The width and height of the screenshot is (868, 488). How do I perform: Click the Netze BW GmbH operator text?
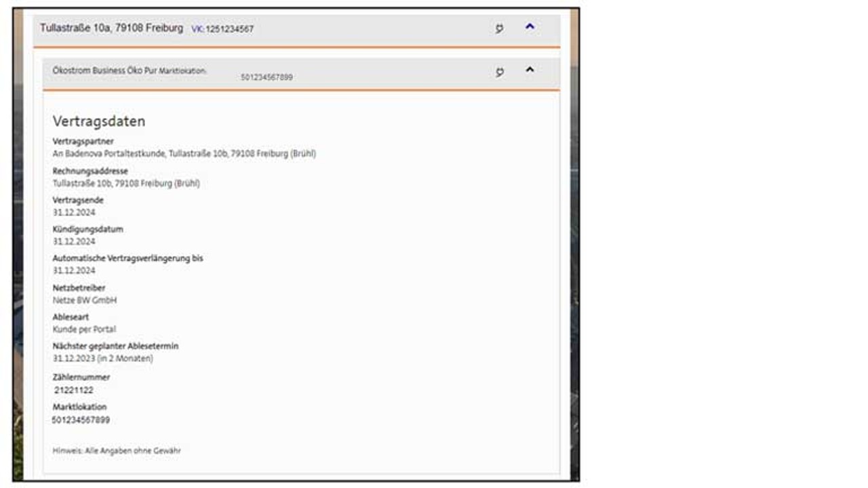(x=85, y=300)
